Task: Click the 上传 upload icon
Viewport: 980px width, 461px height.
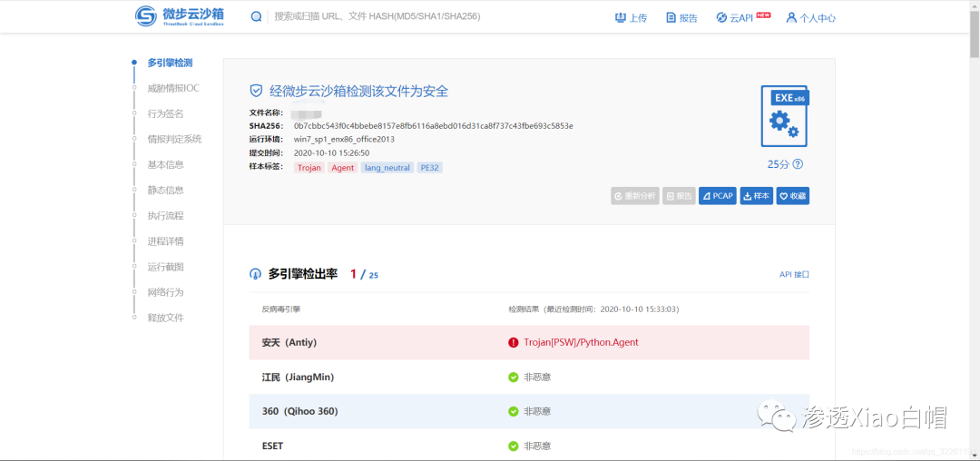Action: [x=620, y=17]
